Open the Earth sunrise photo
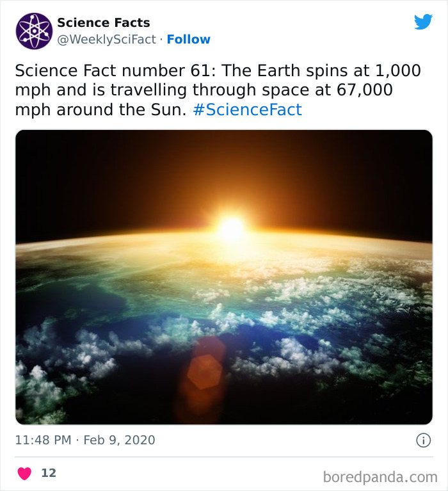 [224, 277]
